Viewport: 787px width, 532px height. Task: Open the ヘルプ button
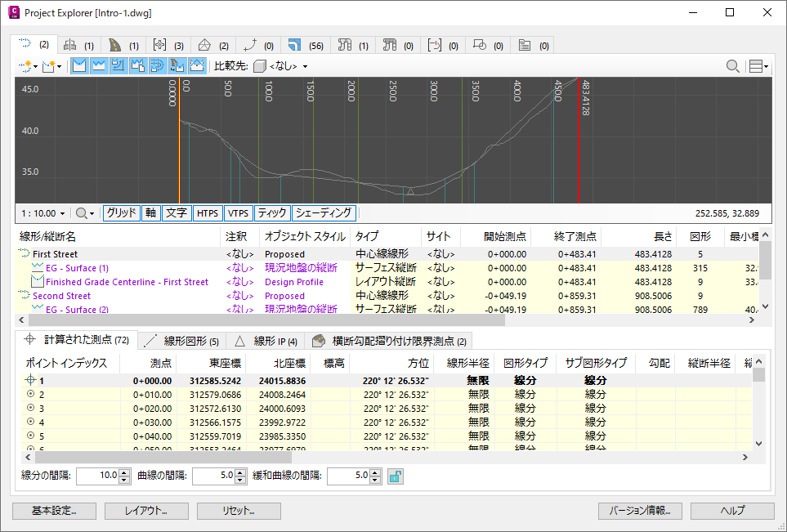click(x=731, y=511)
